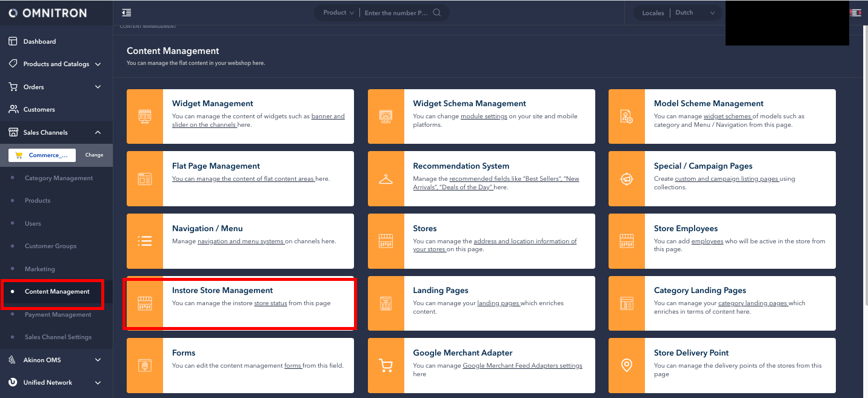
Task: Click the Widget Management card icon
Action: (x=145, y=116)
